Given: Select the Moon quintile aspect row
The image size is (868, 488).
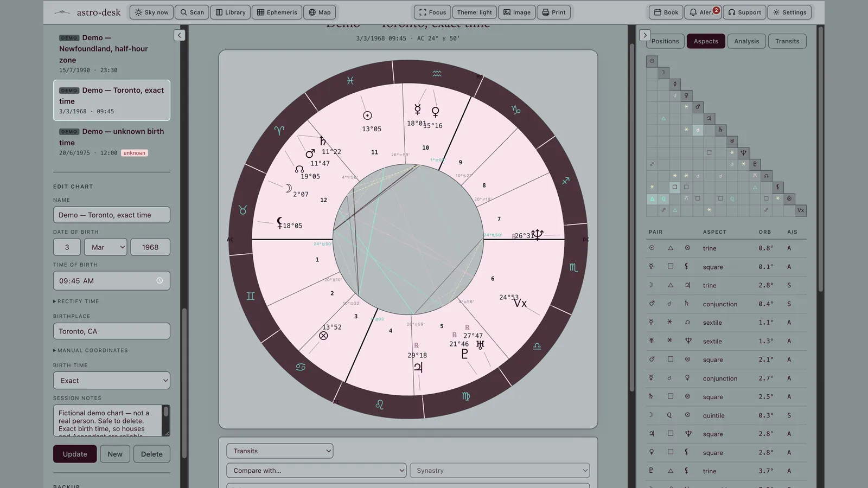Looking at the screenshot, I should click(x=726, y=415).
